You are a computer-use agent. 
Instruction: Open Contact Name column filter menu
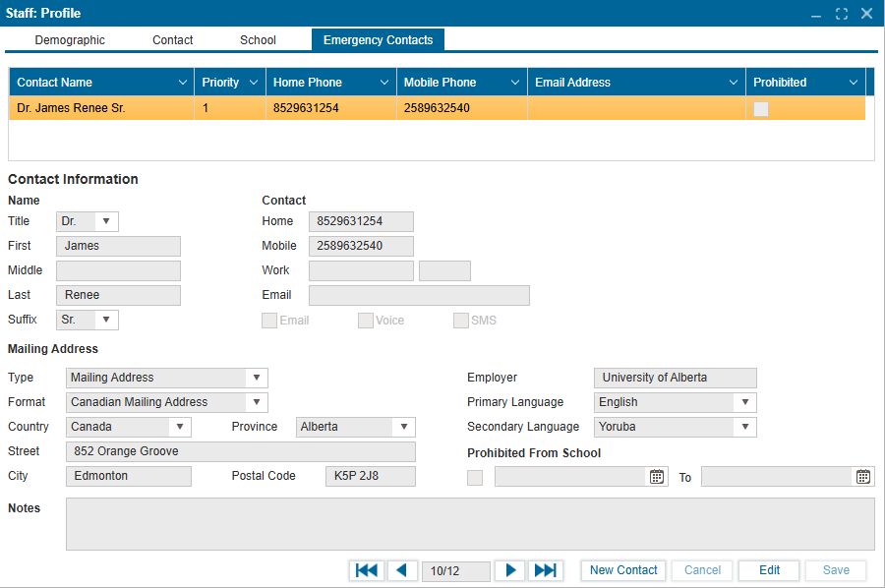pos(183,83)
